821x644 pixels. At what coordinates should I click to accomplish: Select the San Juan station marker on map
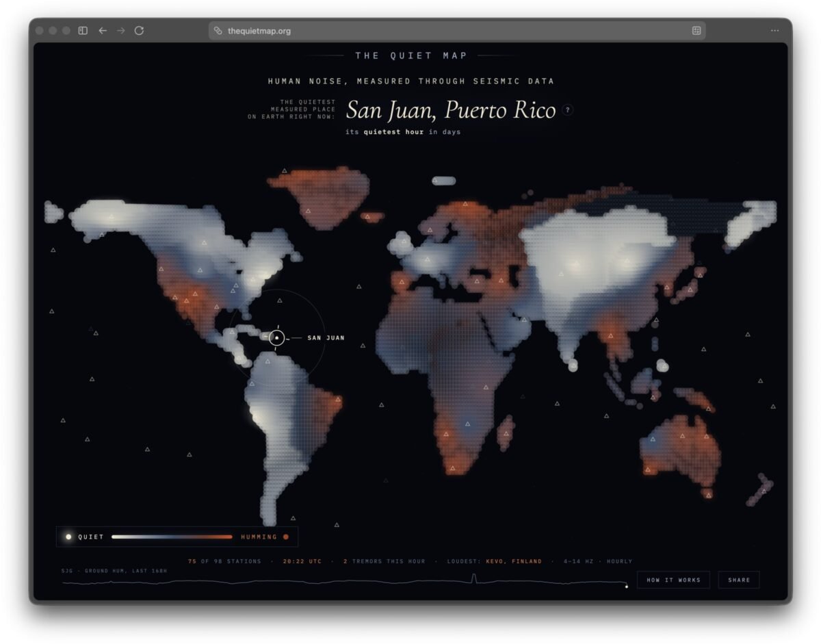click(x=276, y=338)
